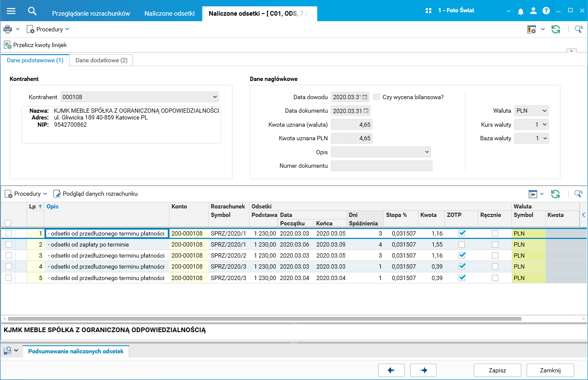Toggle ZOTP checkbox in row 2
Viewport: 588px width, 380px height.
[462, 244]
